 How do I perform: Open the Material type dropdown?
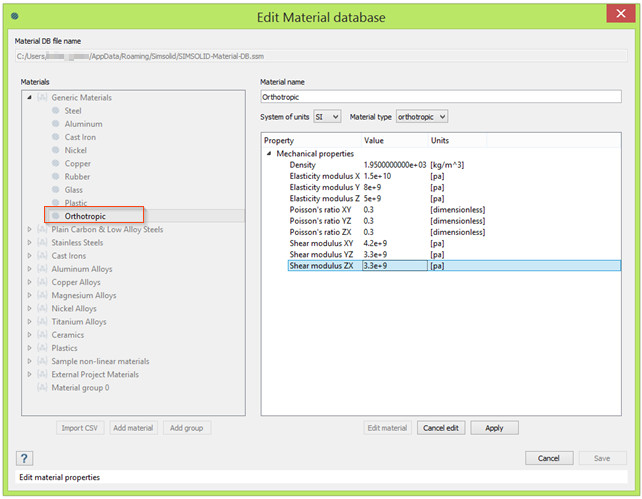point(421,117)
